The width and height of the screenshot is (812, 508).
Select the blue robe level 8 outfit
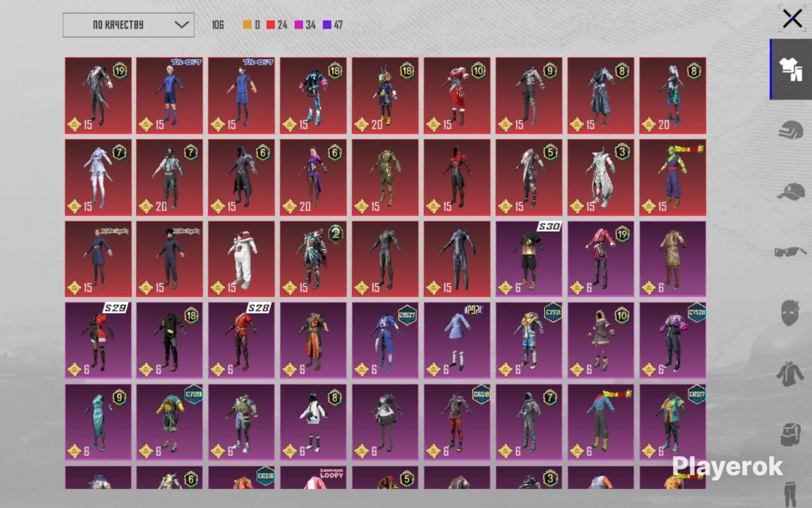coord(601,96)
